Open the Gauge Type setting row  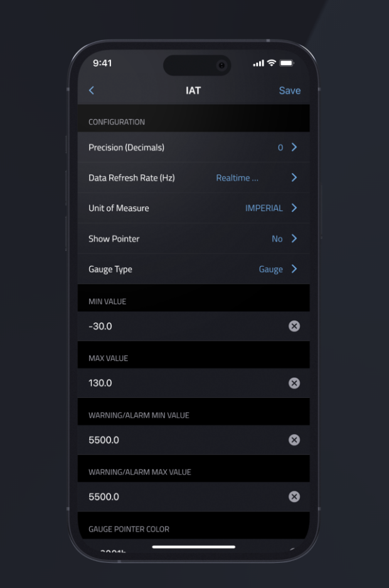point(193,269)
